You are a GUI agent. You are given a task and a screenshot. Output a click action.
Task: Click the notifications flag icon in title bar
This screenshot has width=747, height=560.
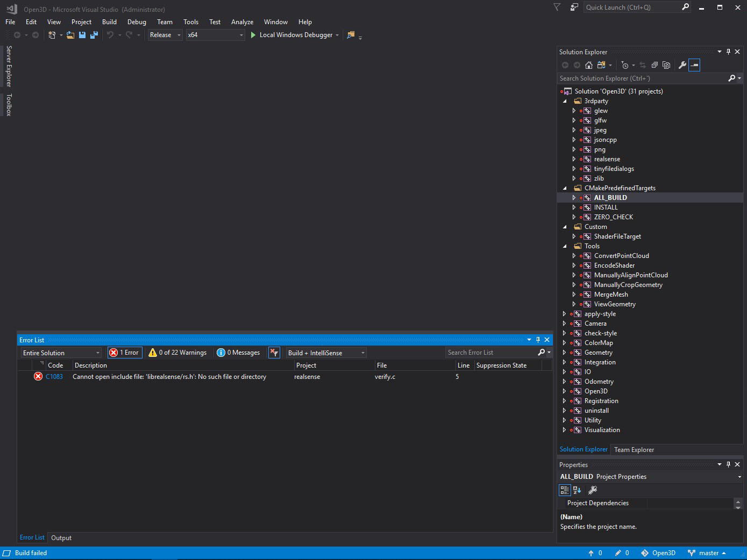pyautogui.click(x=557, y=8)
